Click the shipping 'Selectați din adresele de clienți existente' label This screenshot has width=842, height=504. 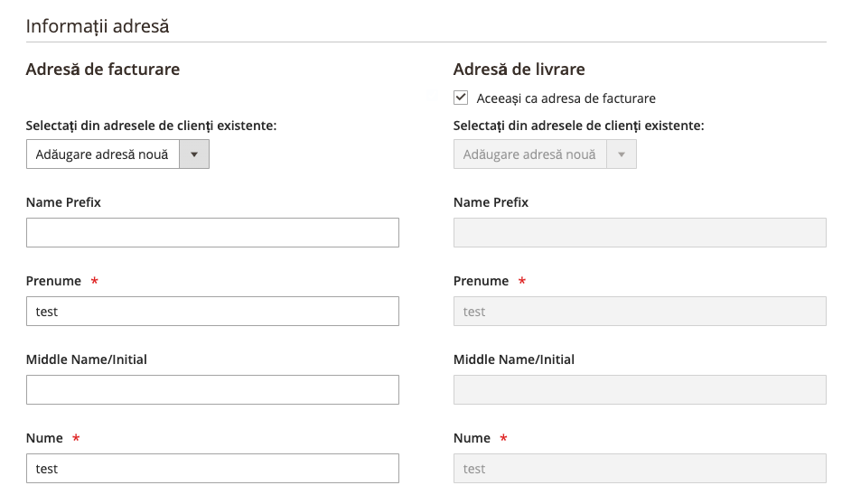coord(578,126)
